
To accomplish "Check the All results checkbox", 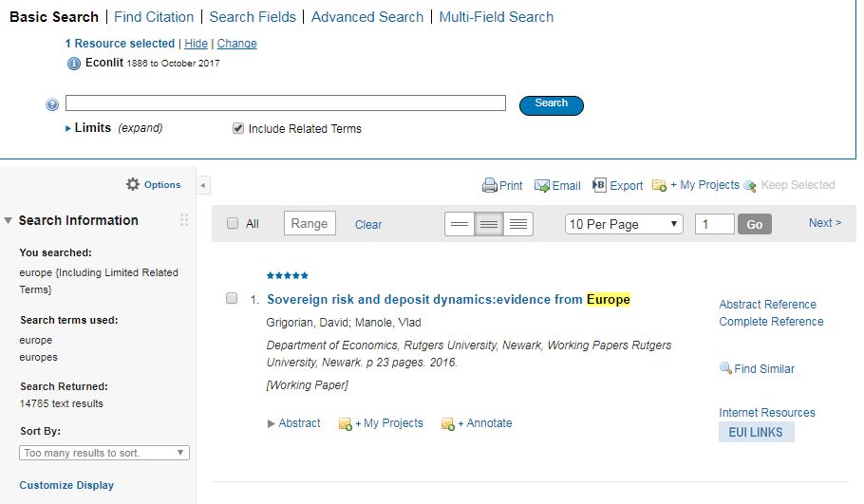I will click(233, 224).
